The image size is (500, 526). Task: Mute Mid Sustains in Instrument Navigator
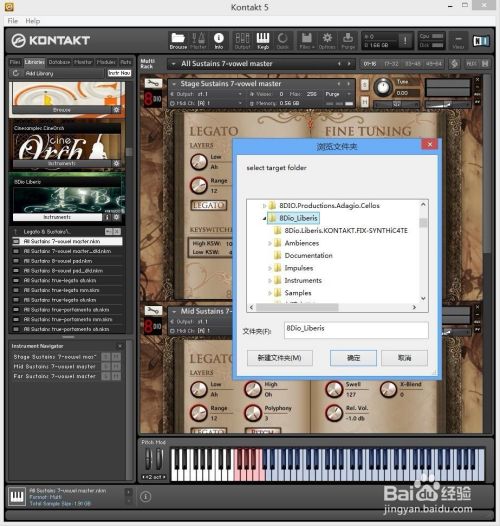[x=116, y=367]
